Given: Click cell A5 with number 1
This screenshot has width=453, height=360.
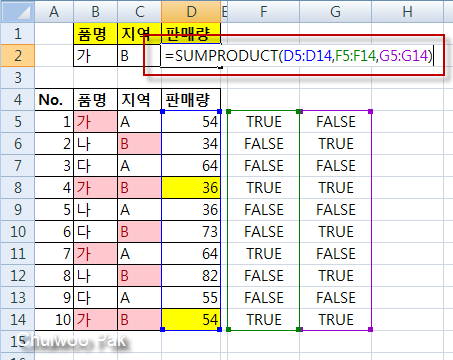Looking at the screenshot, I should [x=54, y=122].
